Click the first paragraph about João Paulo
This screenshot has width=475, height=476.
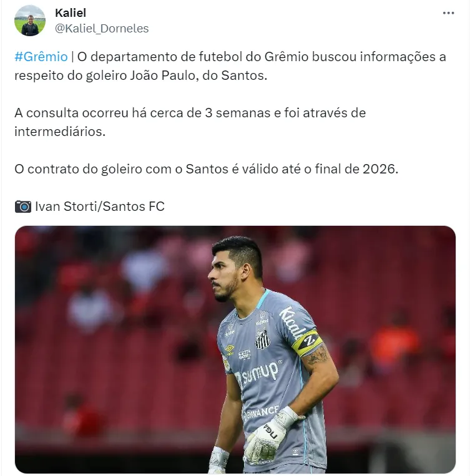coord(230,66)
